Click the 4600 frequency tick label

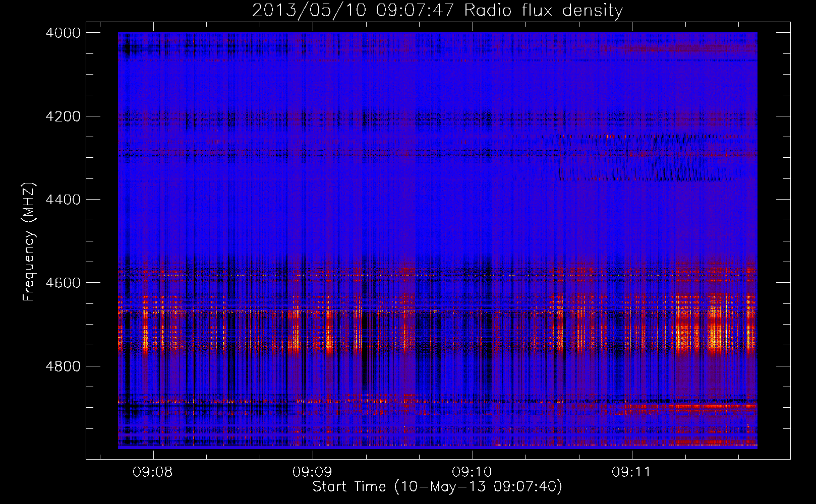(x=63, y=283)
